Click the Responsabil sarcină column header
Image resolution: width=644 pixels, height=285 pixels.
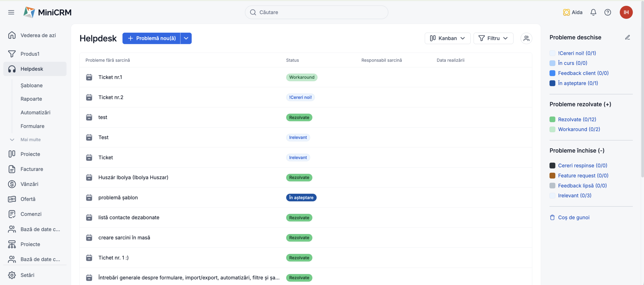point(382,60)
